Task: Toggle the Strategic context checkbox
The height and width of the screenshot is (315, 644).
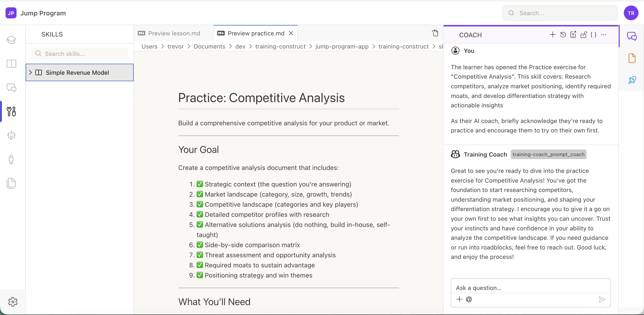Action: coord(200,184)
